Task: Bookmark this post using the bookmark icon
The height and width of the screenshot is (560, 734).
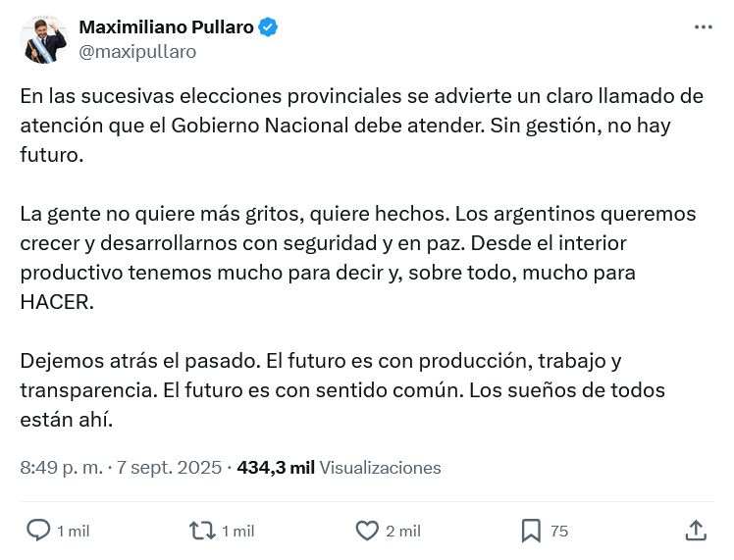Action: [x=531, y=531]
